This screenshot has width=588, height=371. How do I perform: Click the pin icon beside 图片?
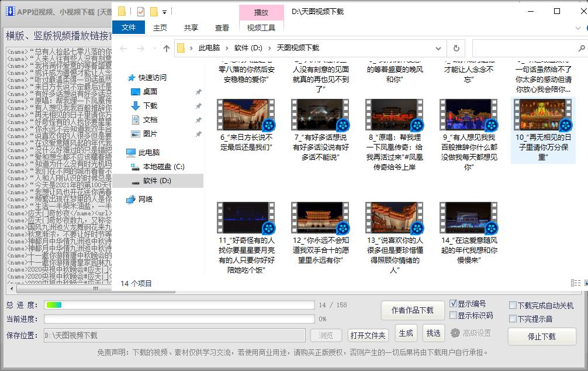tap(198, 134)
